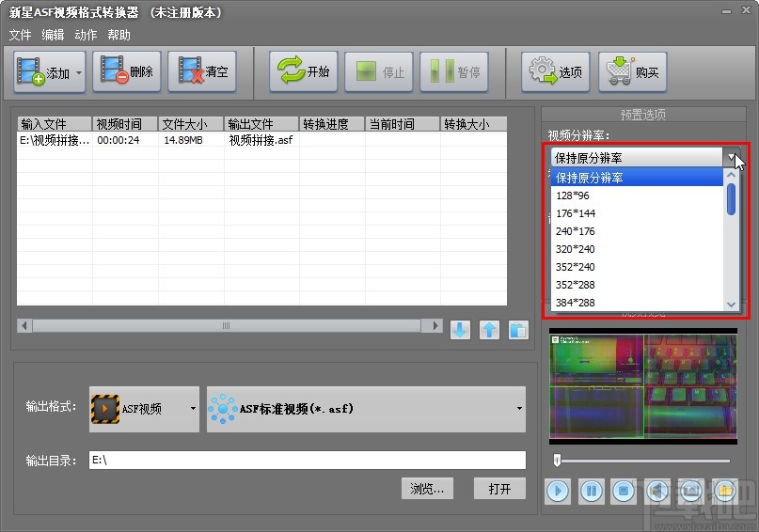Click the 浏览... browse button
759x532 pixels.
pyautogui.click(x=427, y=489)
